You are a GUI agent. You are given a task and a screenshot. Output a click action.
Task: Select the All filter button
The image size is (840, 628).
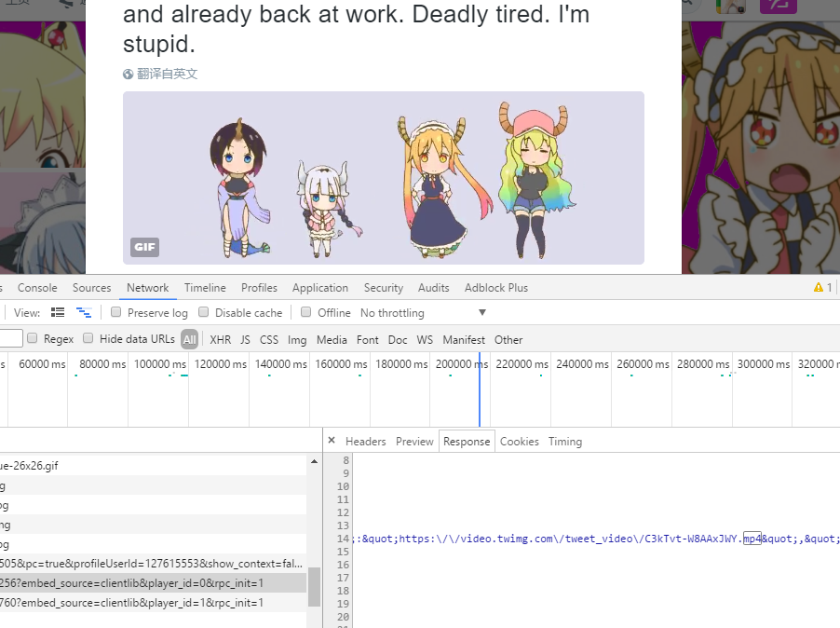tap(190, 340)
